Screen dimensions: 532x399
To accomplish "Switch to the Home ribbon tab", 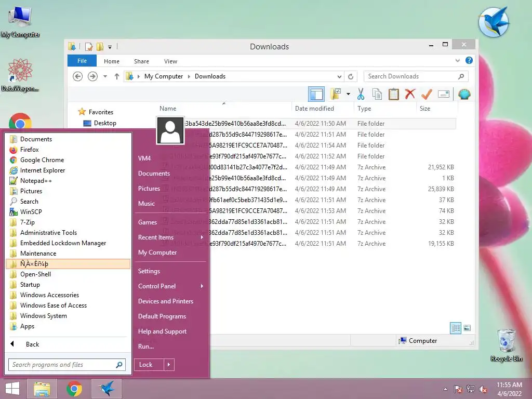I will [x=112, y=61].
